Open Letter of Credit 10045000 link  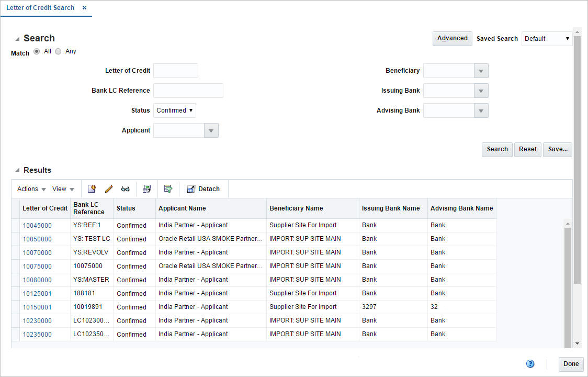click(x=37, y=225)
